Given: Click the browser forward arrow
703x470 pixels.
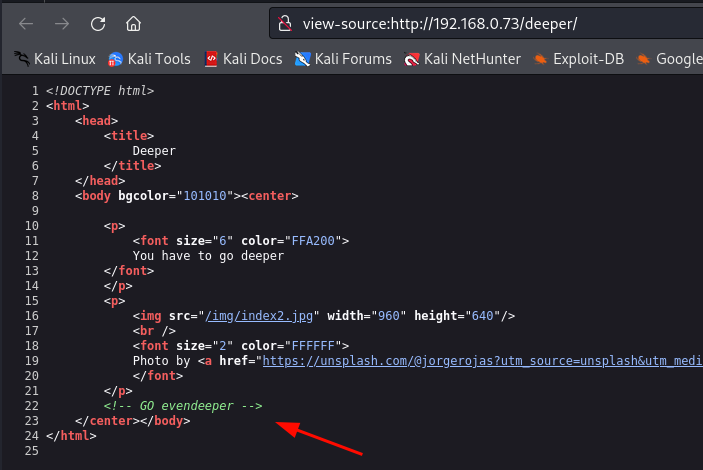Looking at the screenshot, I should (62, 24).
